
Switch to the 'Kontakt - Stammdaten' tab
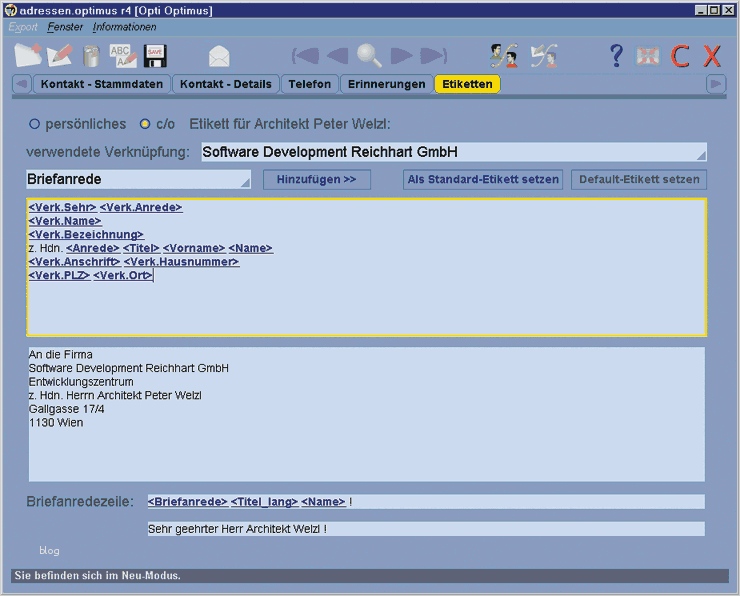pos(102,84)
